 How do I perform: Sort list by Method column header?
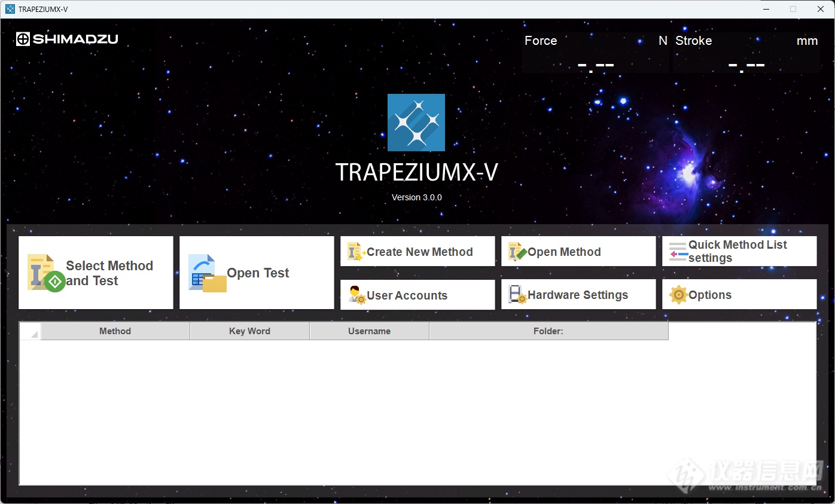115,331
